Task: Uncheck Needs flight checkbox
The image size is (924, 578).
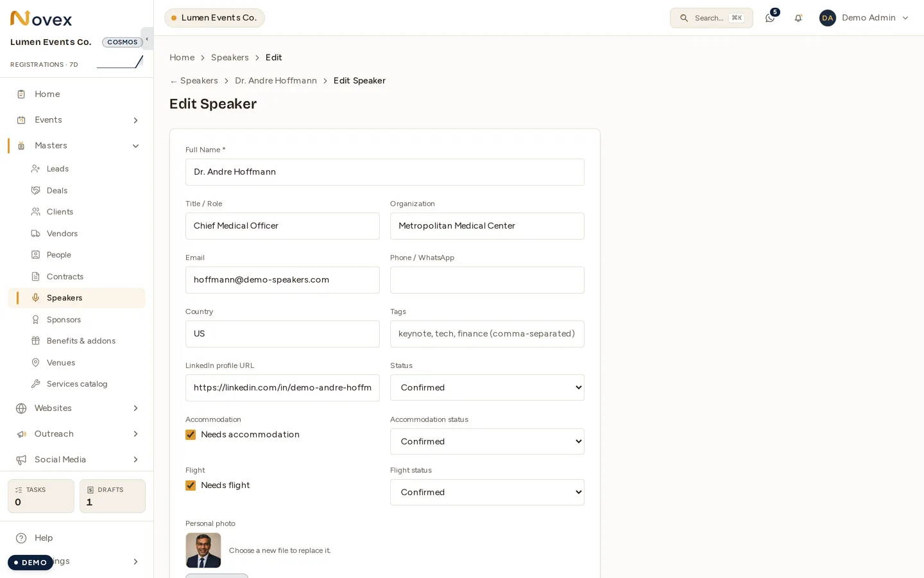Action: point(191,486)
